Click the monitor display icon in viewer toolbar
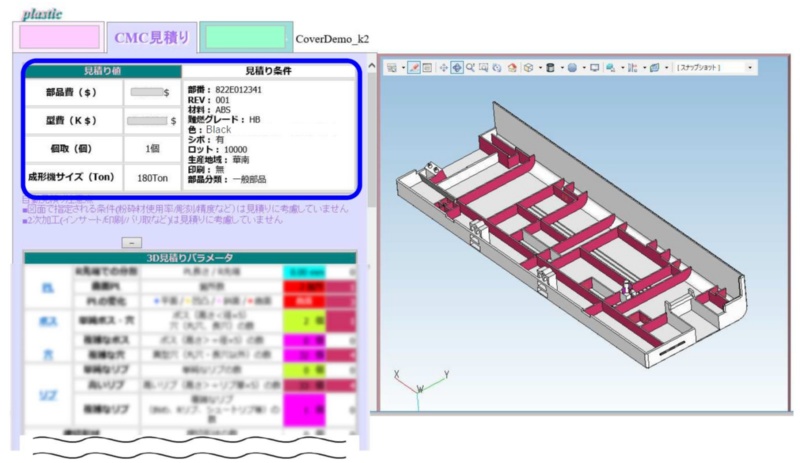Screen dimensions: 800x463 595,68
